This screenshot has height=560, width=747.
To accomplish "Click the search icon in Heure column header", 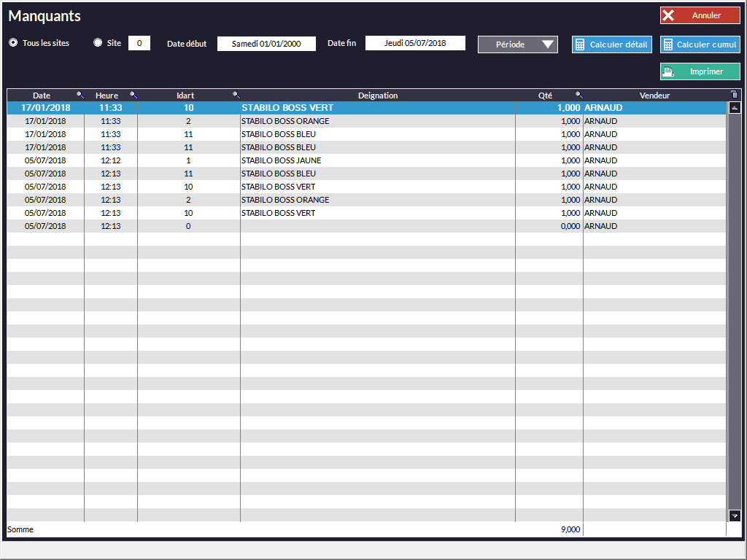I will (x=133, y=95).
